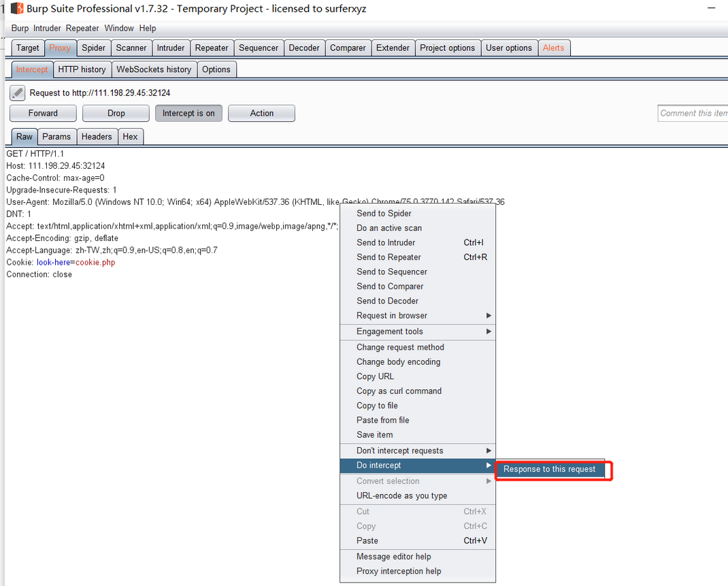The height and width of the screenshot is (586, 728).
Task: Open the Project options tab
Action: [448, 48]
